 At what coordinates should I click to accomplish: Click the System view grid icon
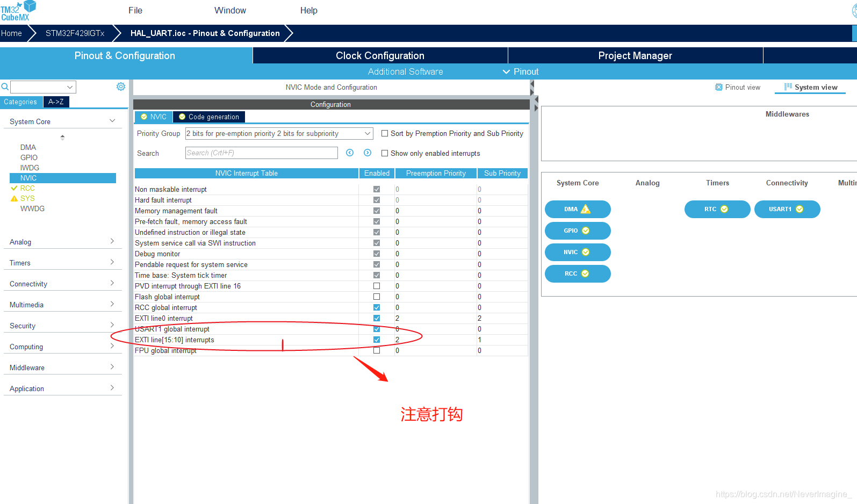[x=788, y=87]
